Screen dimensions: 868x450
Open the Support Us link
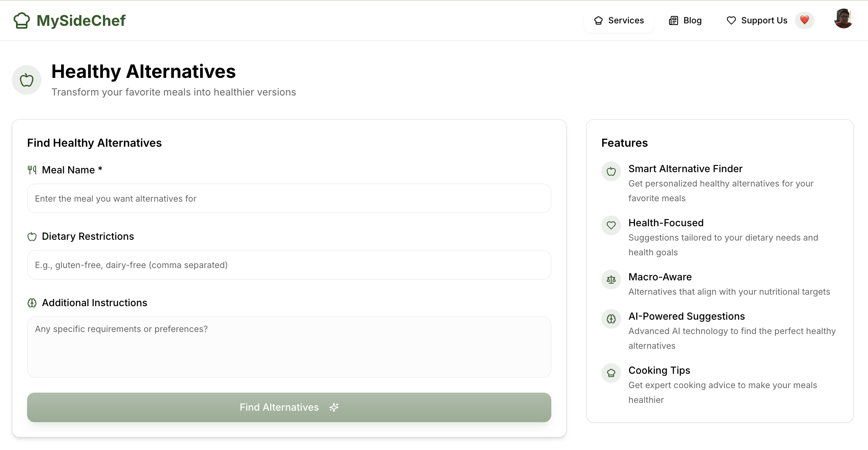click(757, 20)
